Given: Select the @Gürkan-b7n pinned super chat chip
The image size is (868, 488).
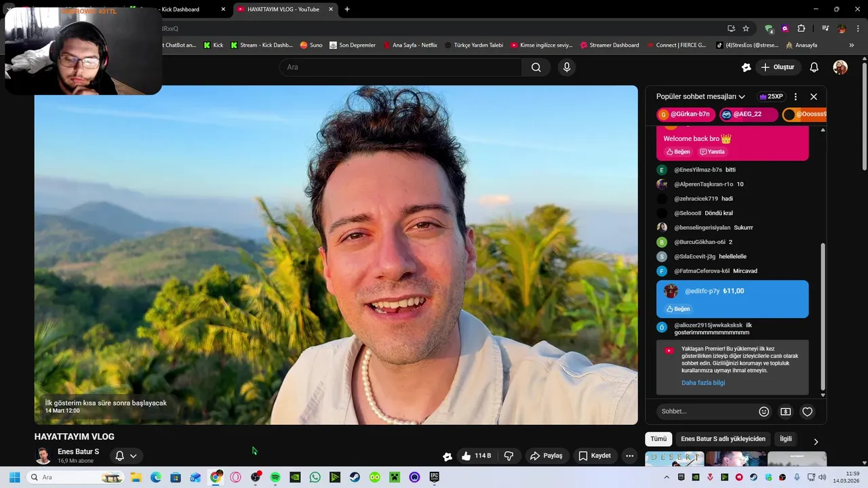Looking at the screenshot, I should (x=686, y=115).
